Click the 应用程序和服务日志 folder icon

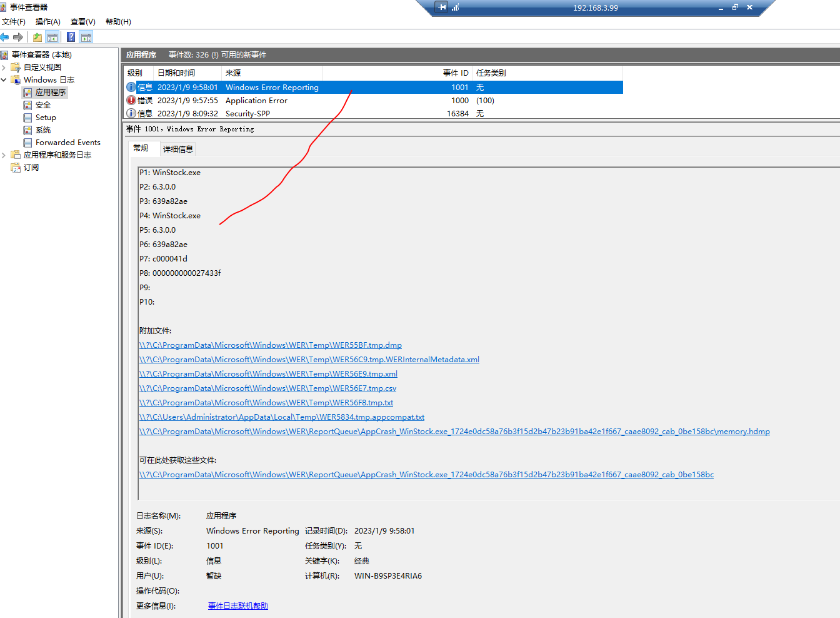point(16,155)
